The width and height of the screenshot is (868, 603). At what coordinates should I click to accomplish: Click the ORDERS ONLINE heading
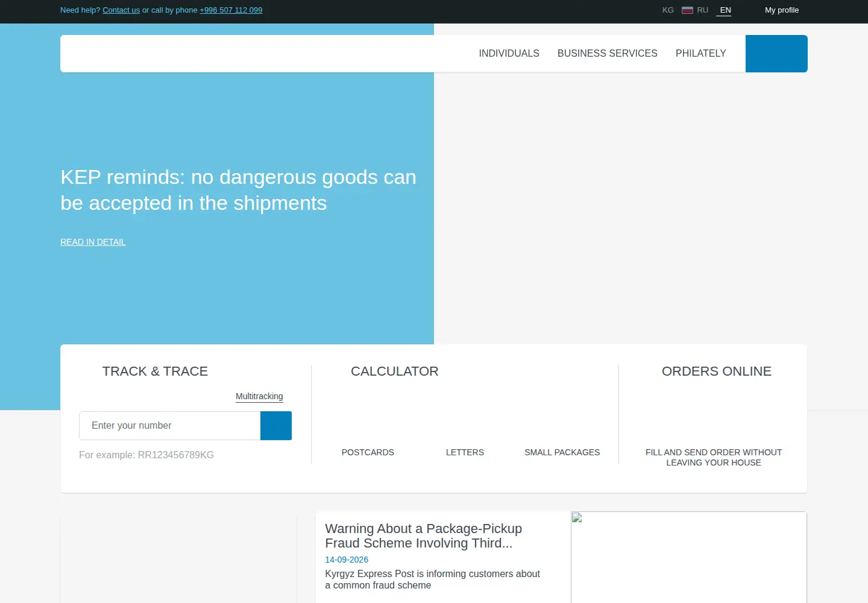click(x=717, y=371)
